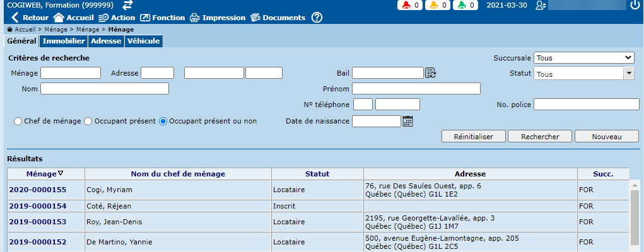The height and width of the screenshot is (252, 644).
Task: Expand the Succursale dropdown
Action: (x=583, y=58)
